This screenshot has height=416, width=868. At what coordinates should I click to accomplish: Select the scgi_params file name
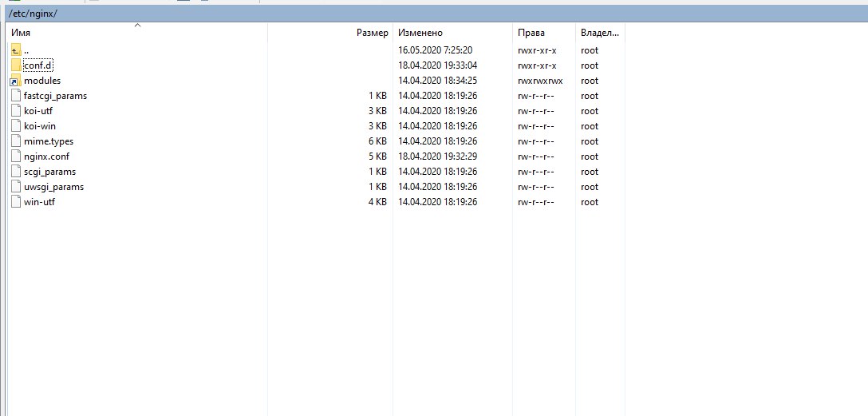tap(49, 172)
